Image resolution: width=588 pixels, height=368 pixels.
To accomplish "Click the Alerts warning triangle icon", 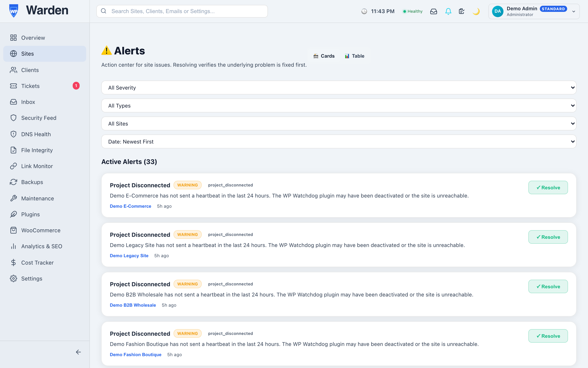I will (106, 50).
